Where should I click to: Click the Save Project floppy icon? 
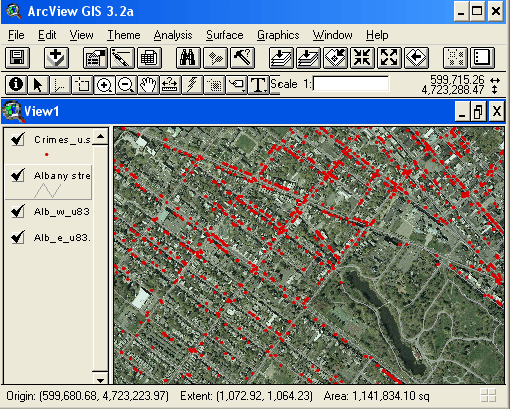[x=17, y=58]
